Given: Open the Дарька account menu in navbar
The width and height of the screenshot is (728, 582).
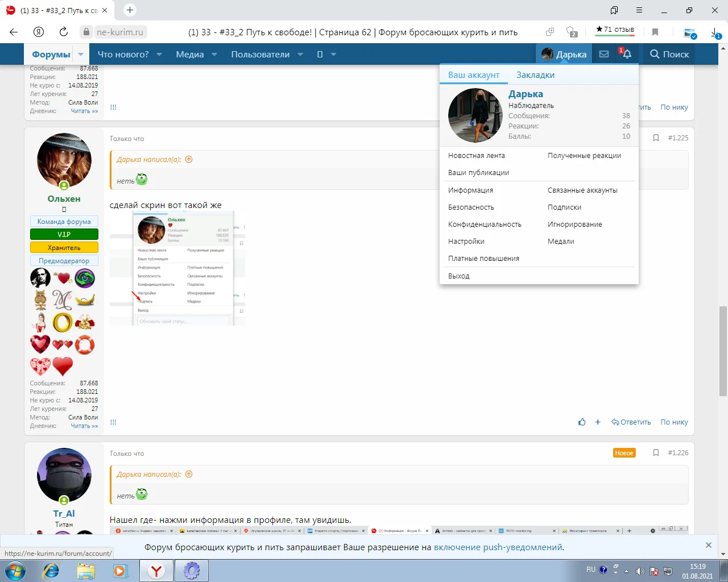Looking at the screenshot, I should (x=564, y=54).
